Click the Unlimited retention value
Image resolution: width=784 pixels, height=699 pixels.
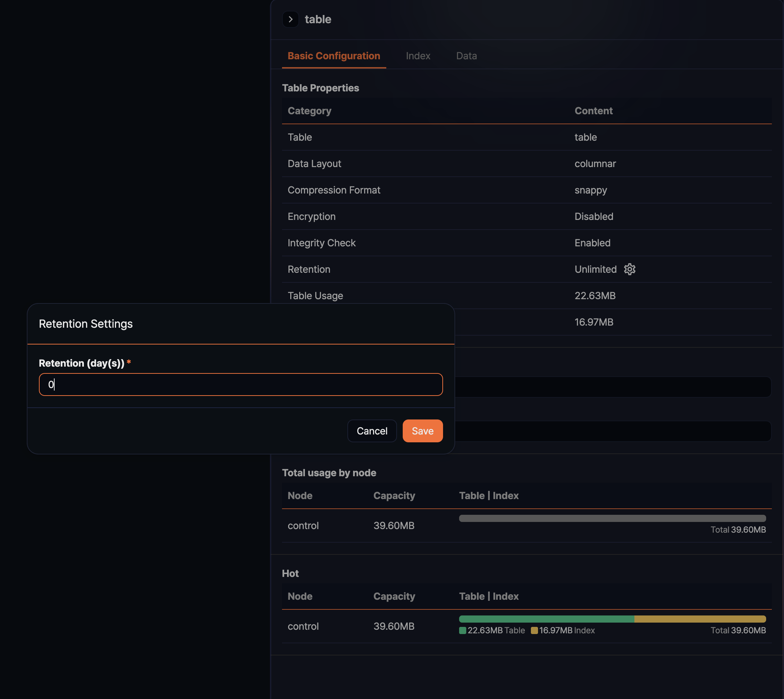pos(595,269)
